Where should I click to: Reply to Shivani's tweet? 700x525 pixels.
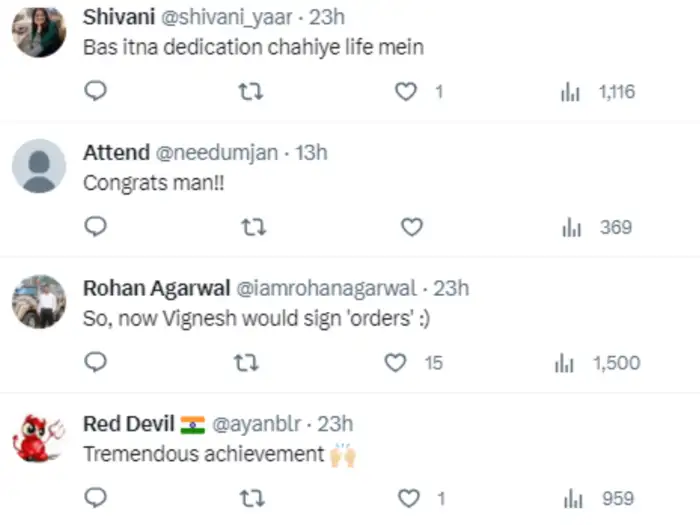(x=95, y=92)
